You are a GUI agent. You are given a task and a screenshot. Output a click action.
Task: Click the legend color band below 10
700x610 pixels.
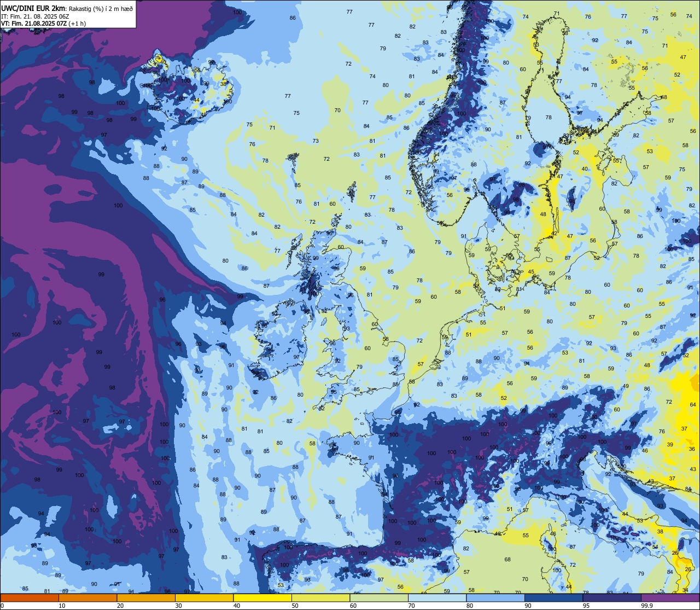[30, 598]
